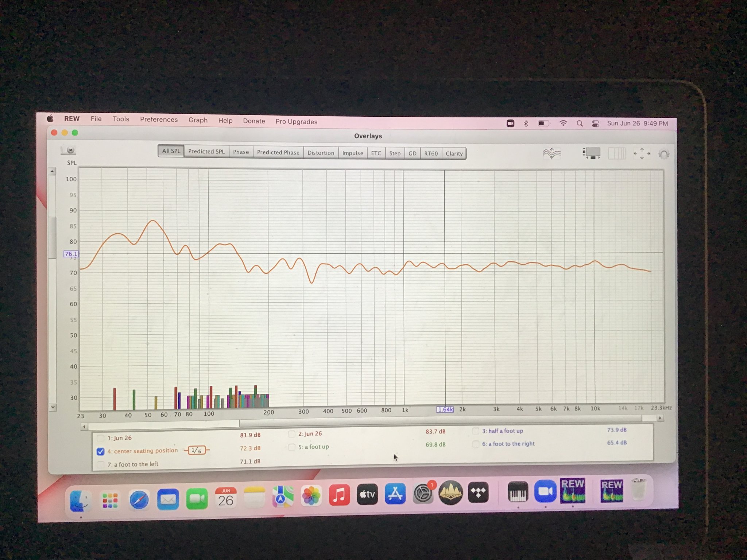This screenshot has width=747, height=560.
Task: Open Maps from the Dock
Action: click(283, 497)
